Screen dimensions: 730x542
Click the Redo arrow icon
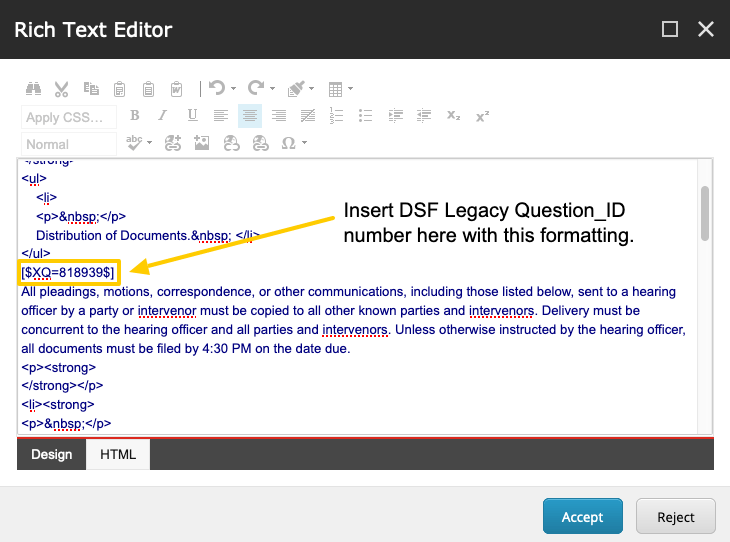256,89
